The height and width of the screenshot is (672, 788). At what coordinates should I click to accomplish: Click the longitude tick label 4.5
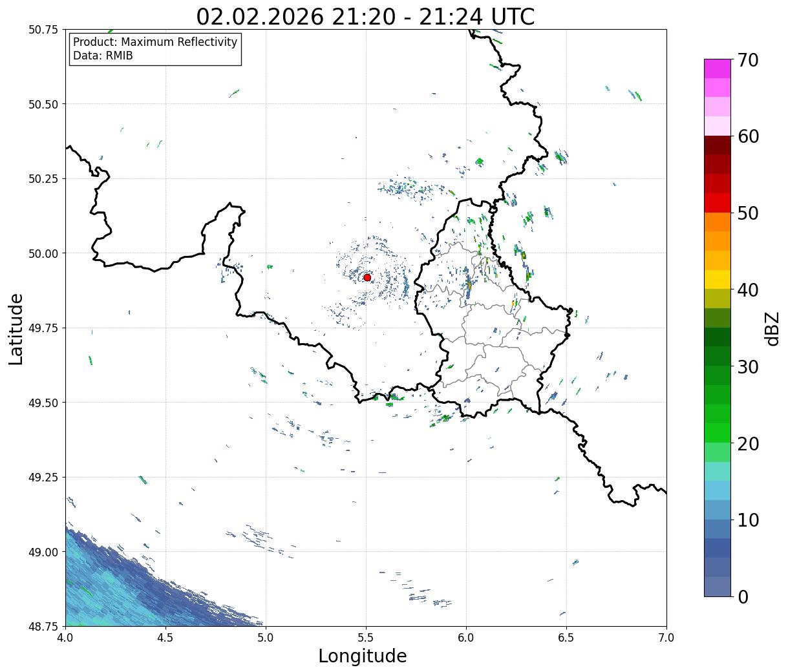pyautogui.click(x=165, y=637)
